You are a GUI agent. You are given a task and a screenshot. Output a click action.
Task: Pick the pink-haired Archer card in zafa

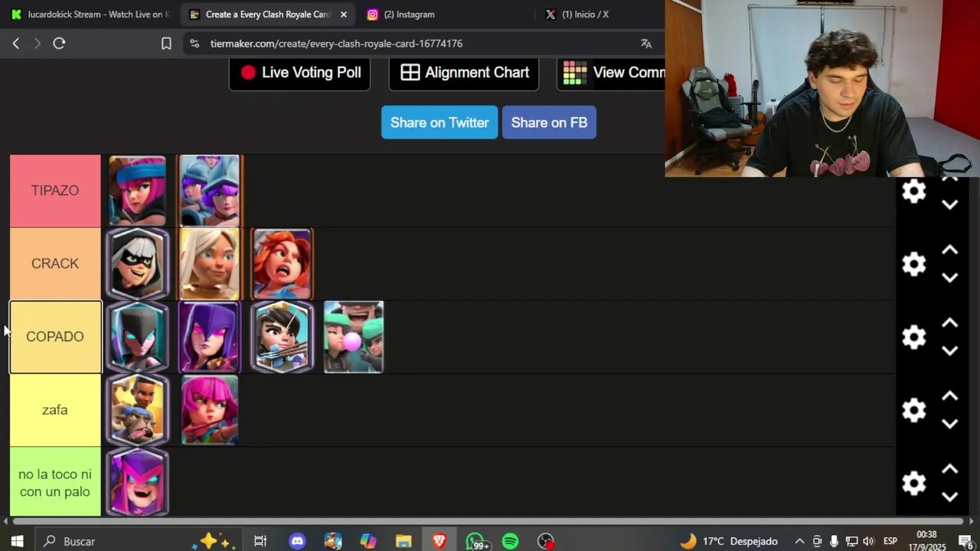pos(210,409)
